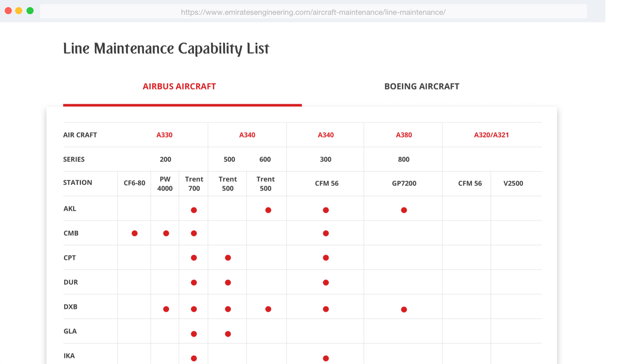The width and height of the screenshot is (641, 364).
Task: Click the Line Maintenance Capability List heading
Action: point(166,48)
